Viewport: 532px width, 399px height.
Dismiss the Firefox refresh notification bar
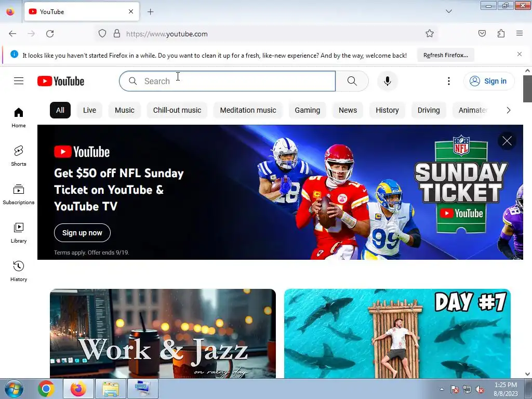[x=520, y=54]
